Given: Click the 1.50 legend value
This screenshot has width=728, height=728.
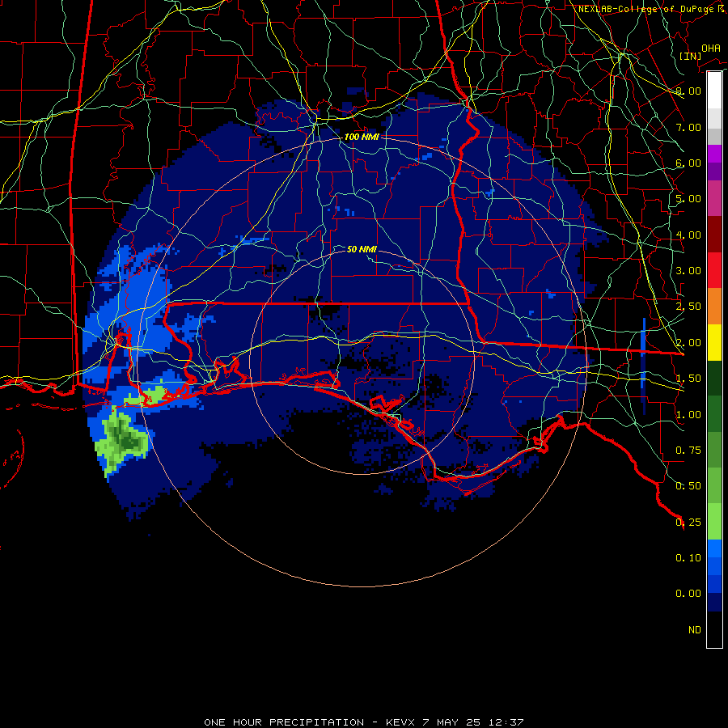Looking at the screenshot, I should click(688, 379).
